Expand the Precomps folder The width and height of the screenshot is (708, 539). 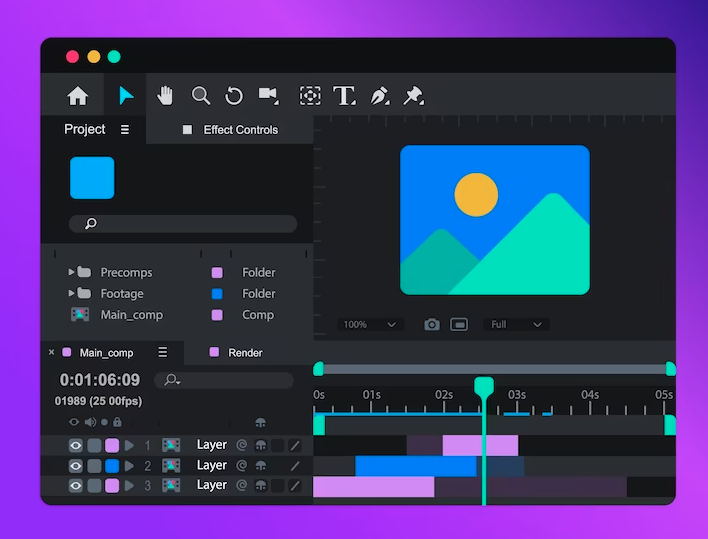point(72,272)
